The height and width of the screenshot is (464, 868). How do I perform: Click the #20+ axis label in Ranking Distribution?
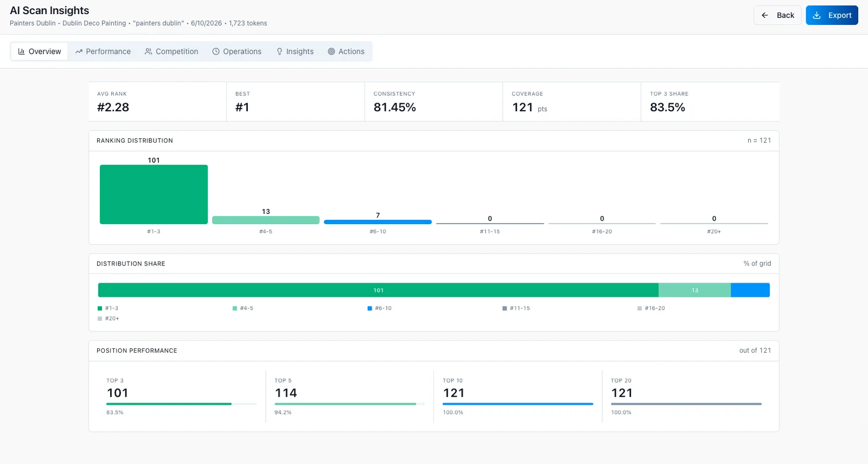[714, 232]
